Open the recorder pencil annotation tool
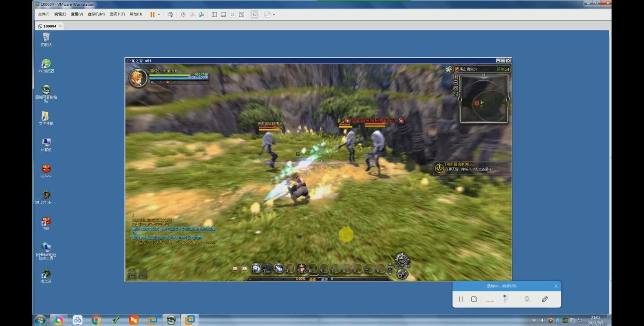The image size is (644, 326). [545, 299]
